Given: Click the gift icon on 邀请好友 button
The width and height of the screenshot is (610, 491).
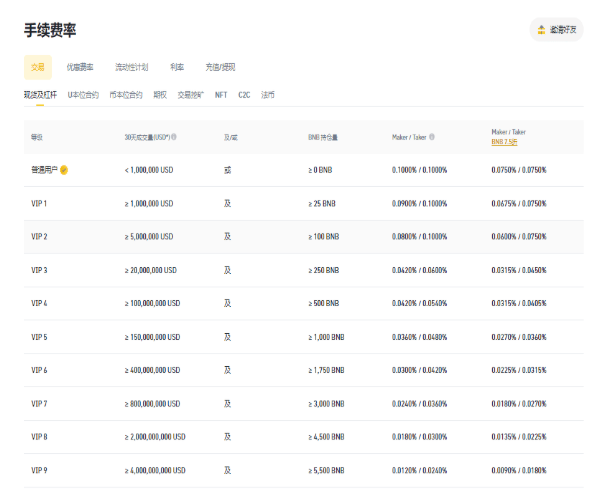Looking at the screenshot, I should (x=541, y=30).
